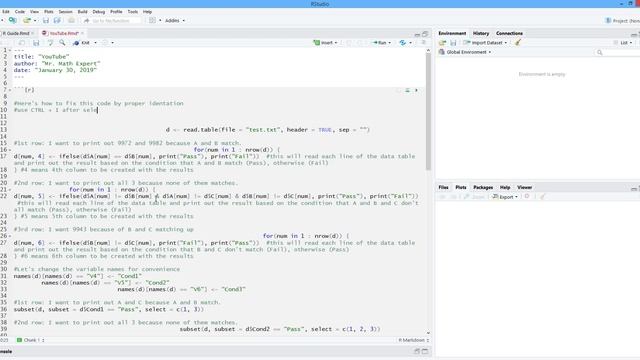This screenshot has height=360, width=640.
Task: Open the Help menu
Action: [x=147, y=12]
